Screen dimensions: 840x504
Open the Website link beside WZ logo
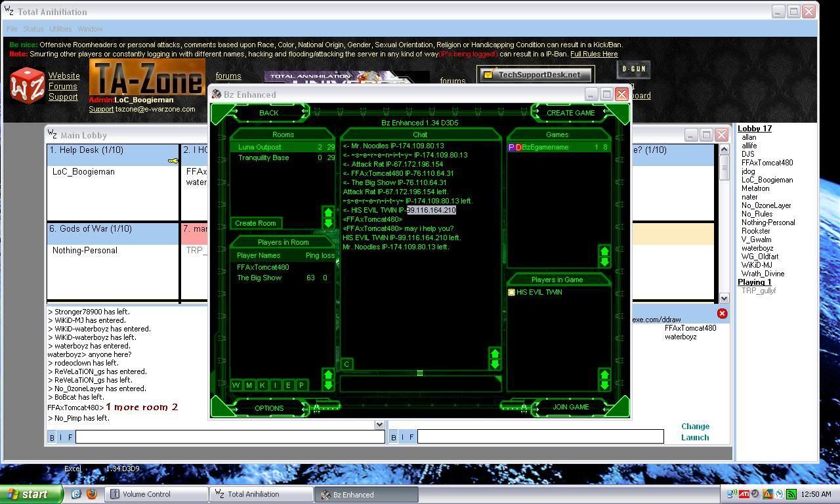pos(64,76)
